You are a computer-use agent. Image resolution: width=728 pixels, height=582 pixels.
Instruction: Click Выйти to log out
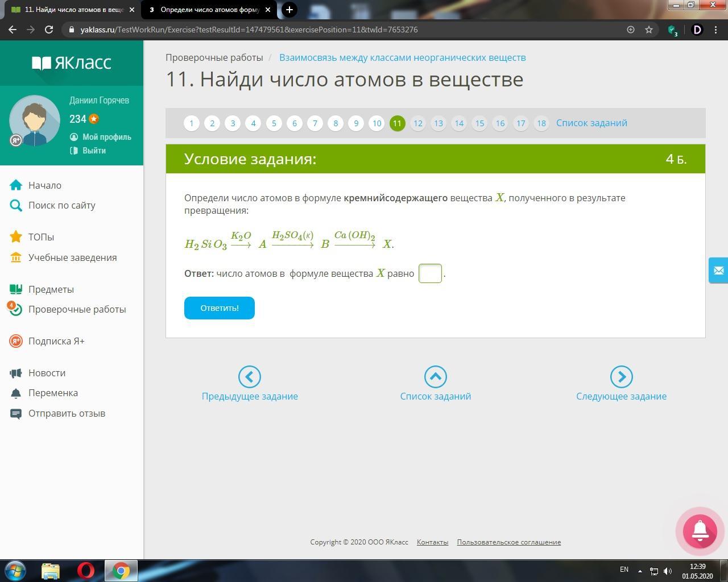pos(94,151)
